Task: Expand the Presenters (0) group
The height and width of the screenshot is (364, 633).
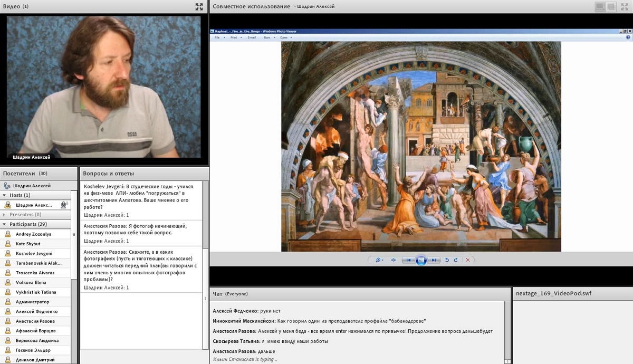Action: (x=5, y=215)
